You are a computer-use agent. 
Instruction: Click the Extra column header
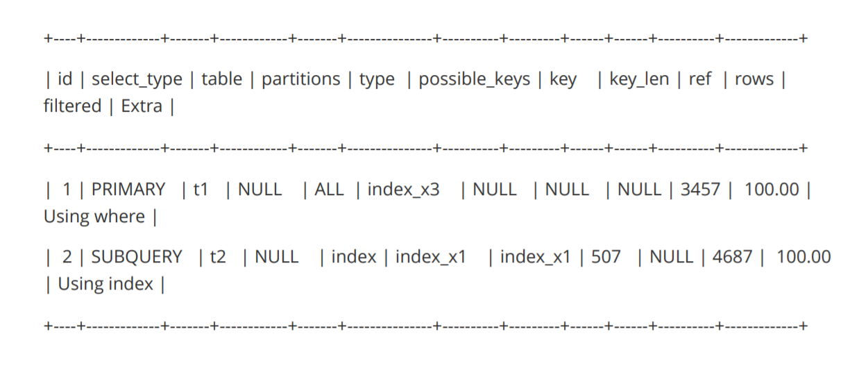tap(142, 106)
